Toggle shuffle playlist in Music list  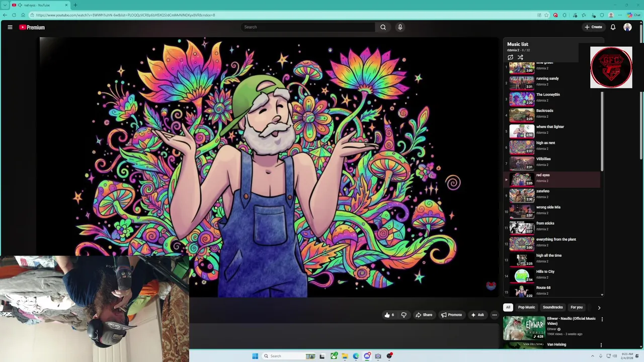click(520, 57)
